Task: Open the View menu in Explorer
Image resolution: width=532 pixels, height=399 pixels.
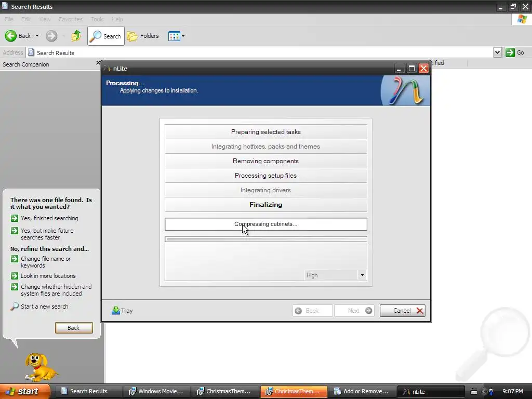Action: click(x=45, y=19)
